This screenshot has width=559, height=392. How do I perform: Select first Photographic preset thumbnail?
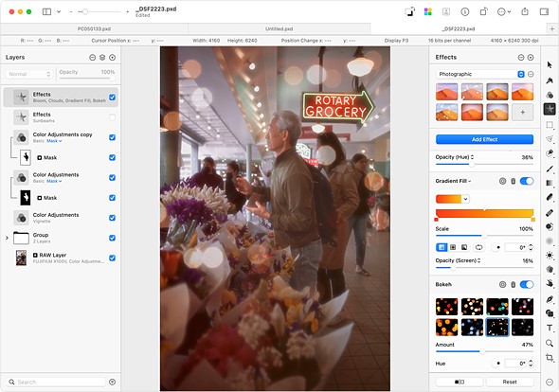(446, 92)
